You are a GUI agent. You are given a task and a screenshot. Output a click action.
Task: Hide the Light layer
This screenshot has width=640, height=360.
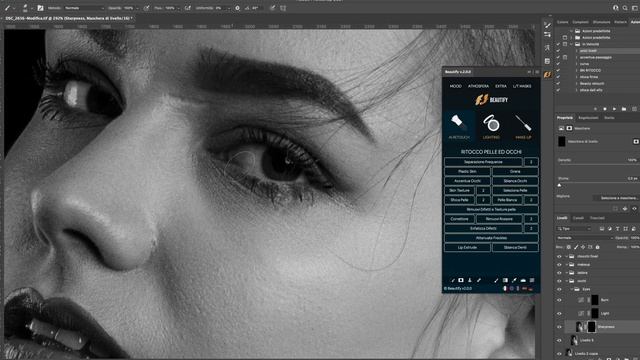559,313
